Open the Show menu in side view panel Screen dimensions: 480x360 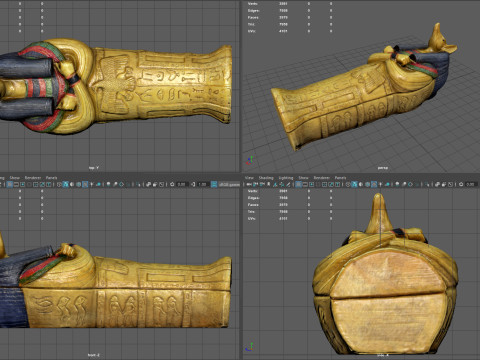pos(303,178)
